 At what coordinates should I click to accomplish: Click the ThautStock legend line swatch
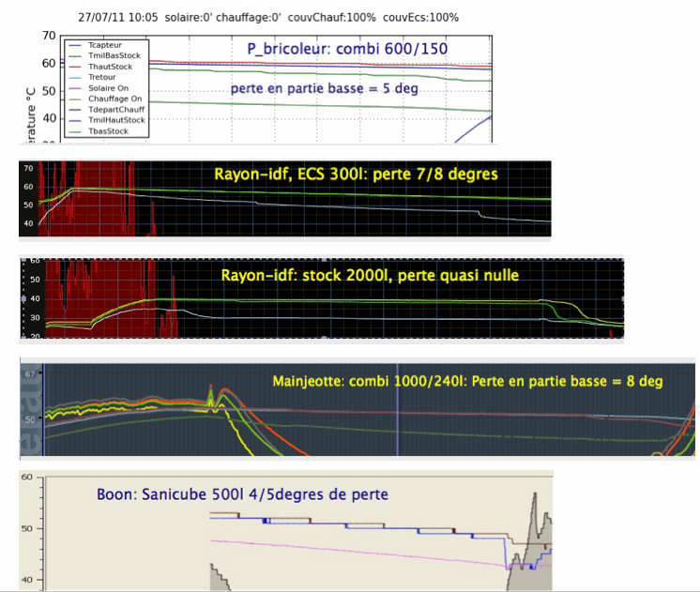click(76, 67)
